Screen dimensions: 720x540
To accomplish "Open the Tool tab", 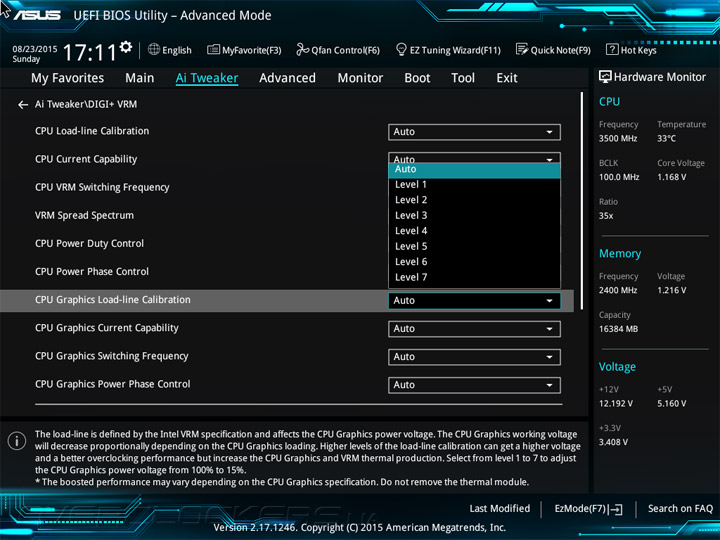I will [463, 78].
